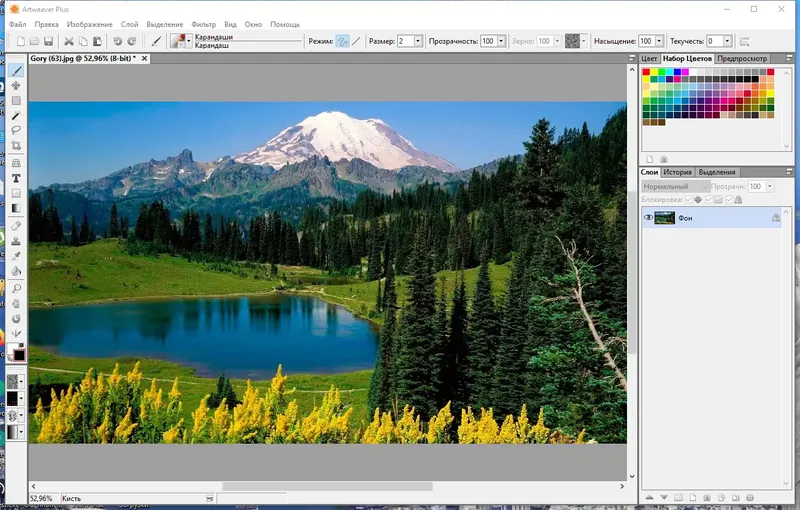
Task: Switch to the Выделения tab
Action: pos(717,172)
